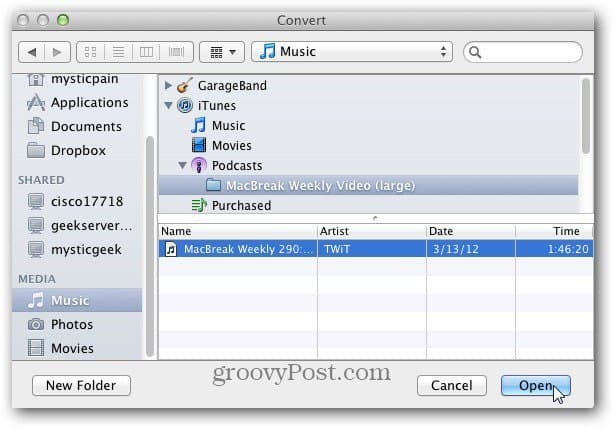Screen dimensions: 614x428
Task: Select the Purchased playlist
Action: click(241, 206)
